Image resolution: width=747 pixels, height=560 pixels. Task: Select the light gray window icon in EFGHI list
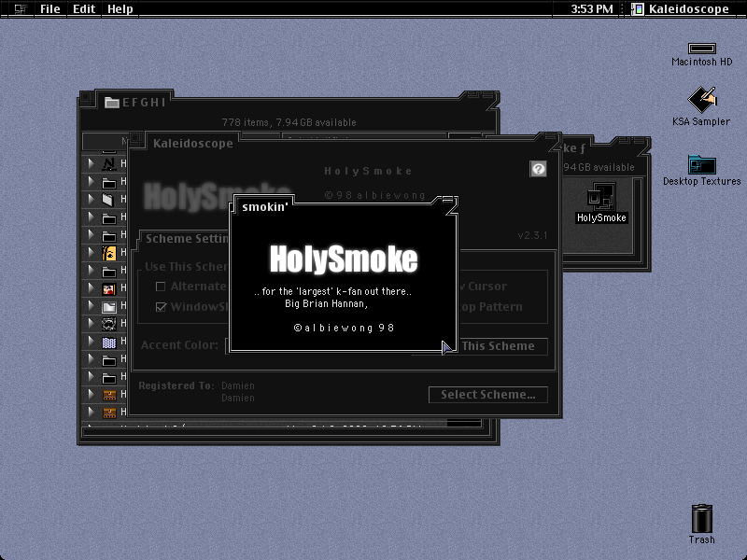pyautogui.click(x=109, y=306)
